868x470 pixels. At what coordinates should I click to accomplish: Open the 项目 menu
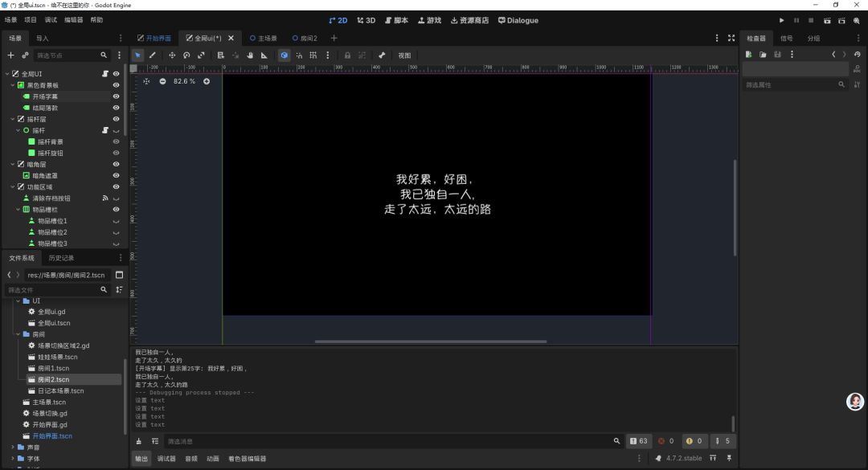click(x=31, y=20)
